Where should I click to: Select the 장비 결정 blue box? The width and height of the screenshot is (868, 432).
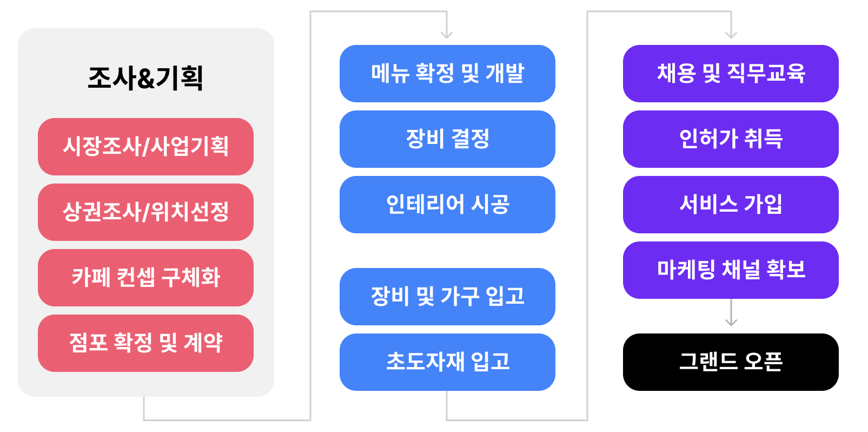pyautogui.click(x=447, y=139)
